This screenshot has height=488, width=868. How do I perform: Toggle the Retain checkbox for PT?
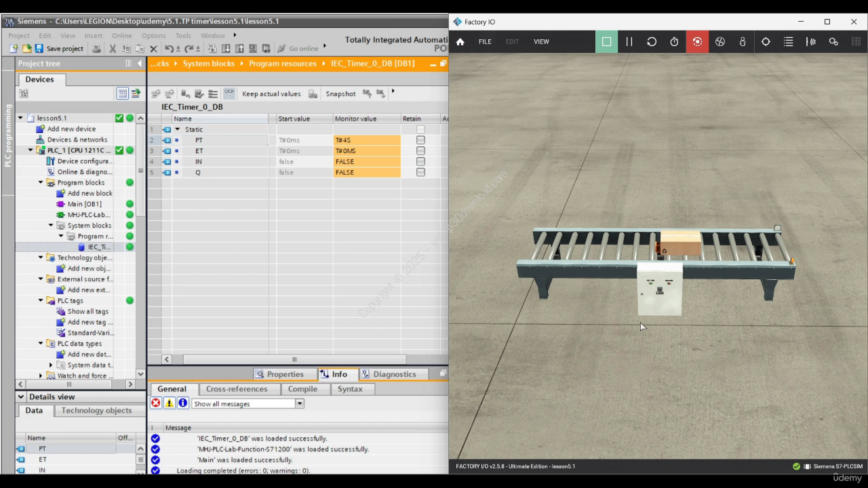click(x=420, y=140)
